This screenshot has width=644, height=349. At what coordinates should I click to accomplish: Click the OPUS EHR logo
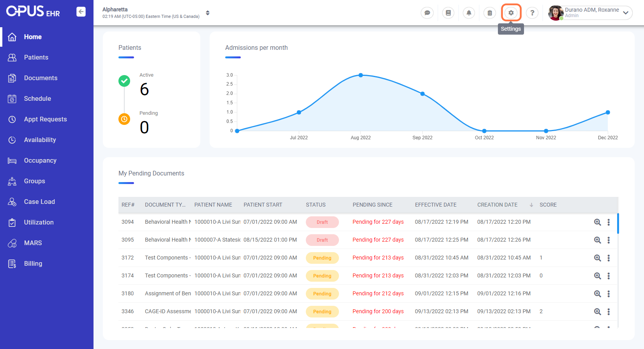pos(33,11)
